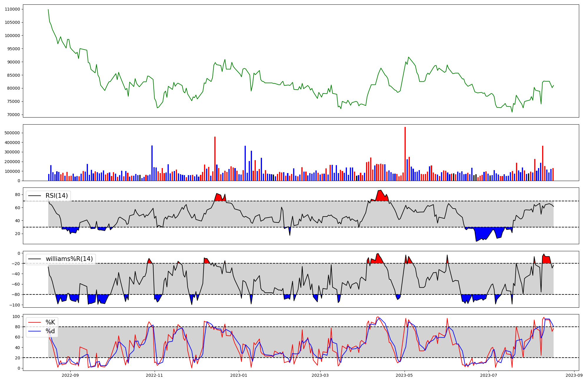
Task: Click the 2023-09 x-axis date label
Action: point(574,375)
